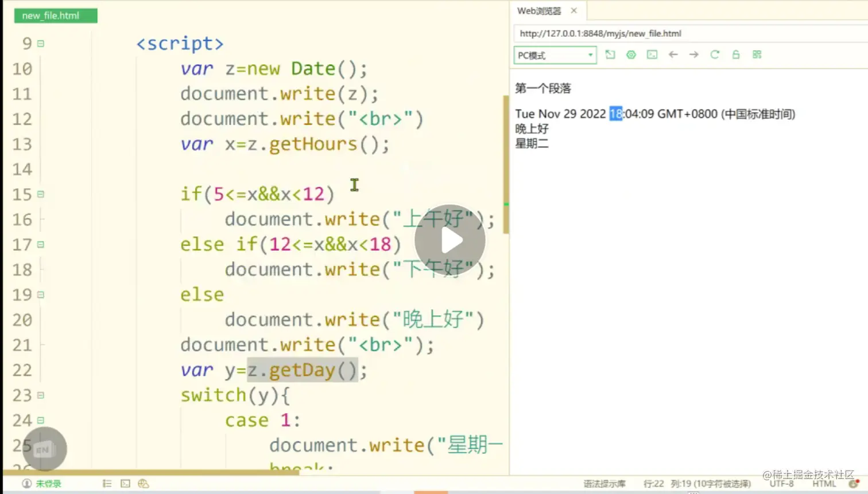The height and width of the screenshot is (494, 868).
Task: Change the HTML language mode
Action: 824,484
